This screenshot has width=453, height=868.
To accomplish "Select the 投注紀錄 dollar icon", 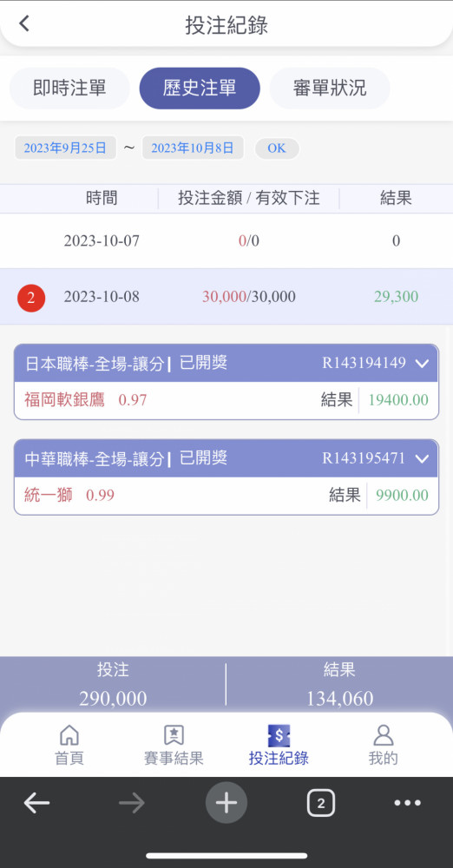I will point(279,735).
